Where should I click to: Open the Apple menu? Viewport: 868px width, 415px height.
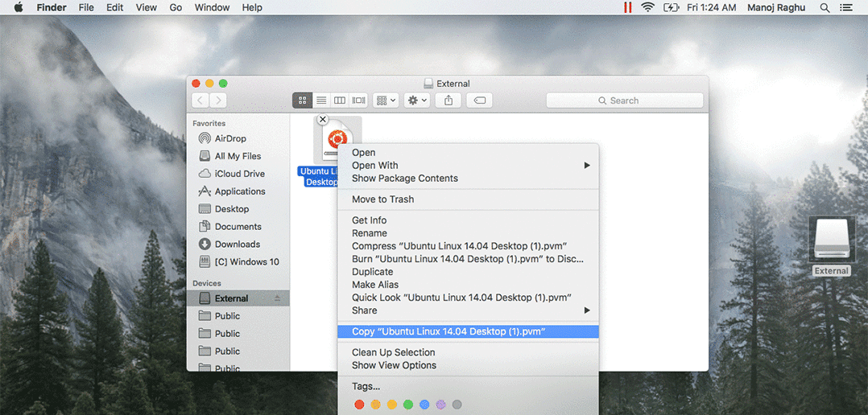tap(19, 7)
